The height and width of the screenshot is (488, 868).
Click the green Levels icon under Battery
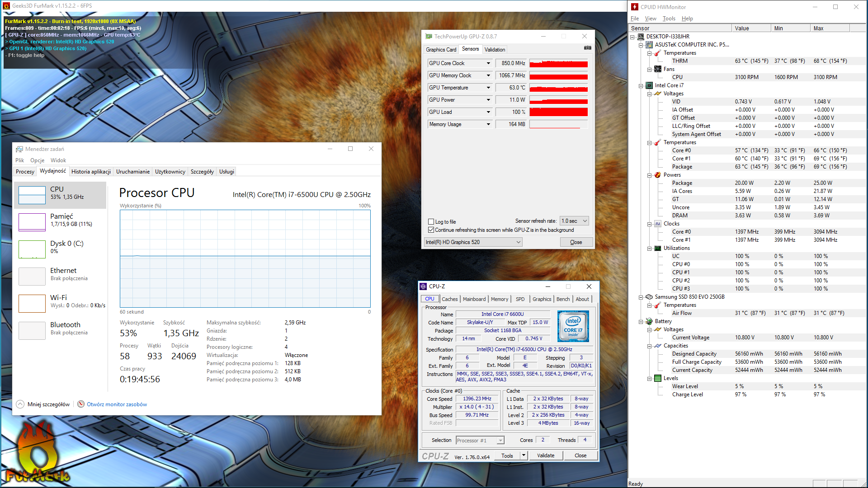click(x=658, y=378)
